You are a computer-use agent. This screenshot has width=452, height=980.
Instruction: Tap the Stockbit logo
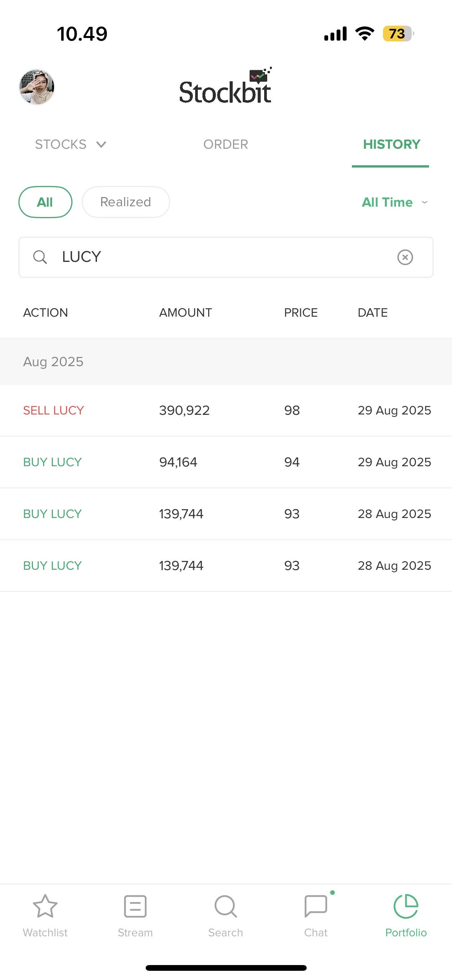[x=225, y=87]
